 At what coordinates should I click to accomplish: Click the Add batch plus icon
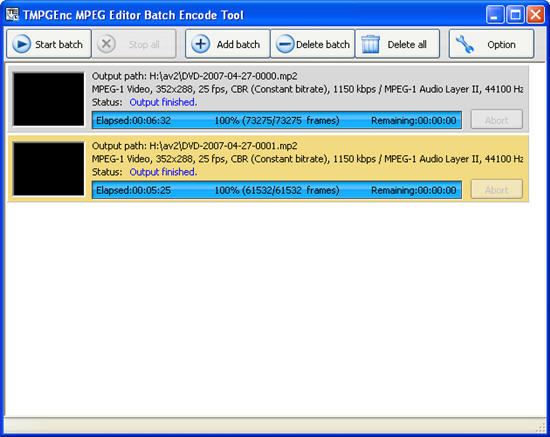coord(201,45)
